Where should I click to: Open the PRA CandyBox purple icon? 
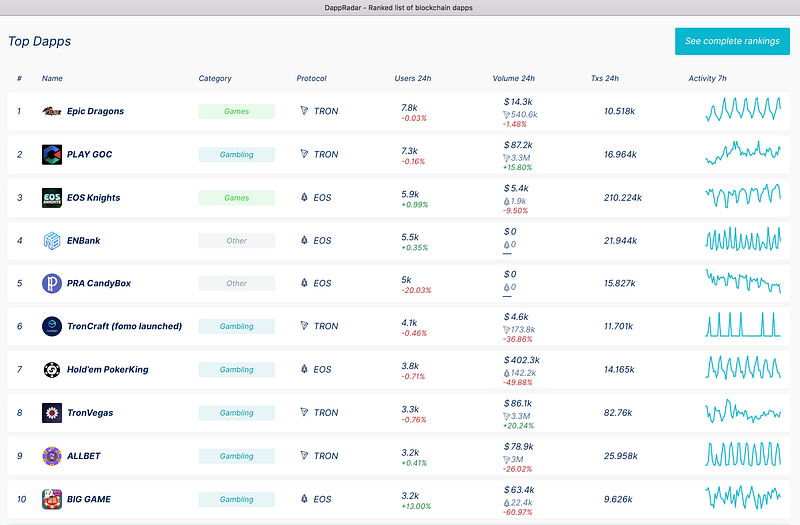pyautogui.click(x=52, y=283)
